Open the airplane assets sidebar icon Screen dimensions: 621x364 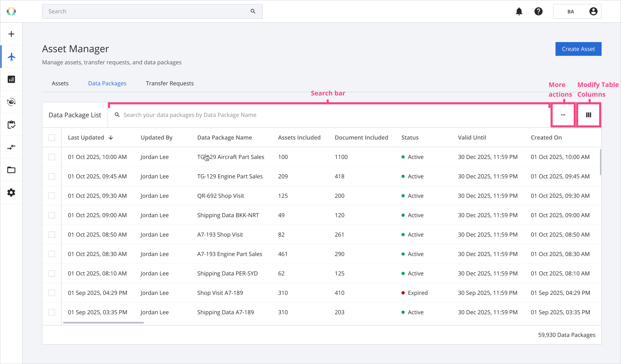pyautogui.click(x=11, y=57)
